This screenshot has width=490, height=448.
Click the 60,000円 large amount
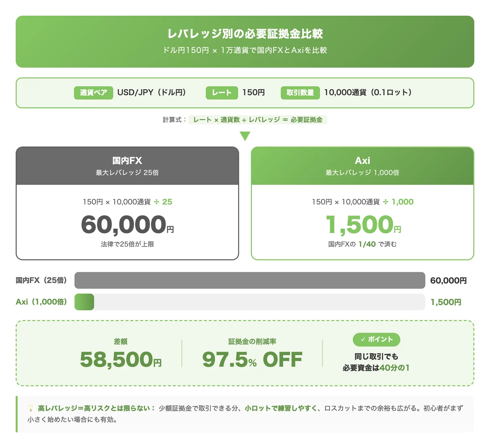[127, 225]
